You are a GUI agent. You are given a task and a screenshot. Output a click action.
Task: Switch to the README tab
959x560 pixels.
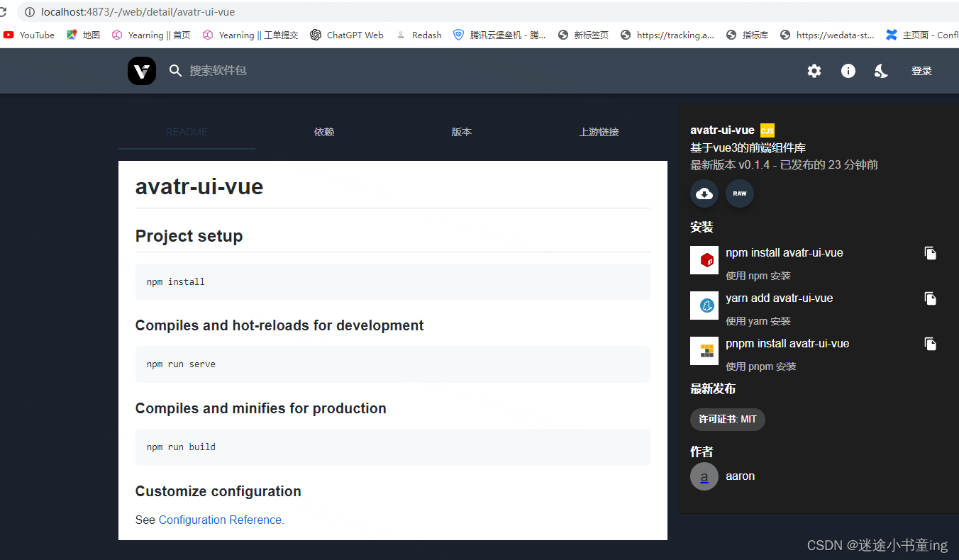pos(187,132)
